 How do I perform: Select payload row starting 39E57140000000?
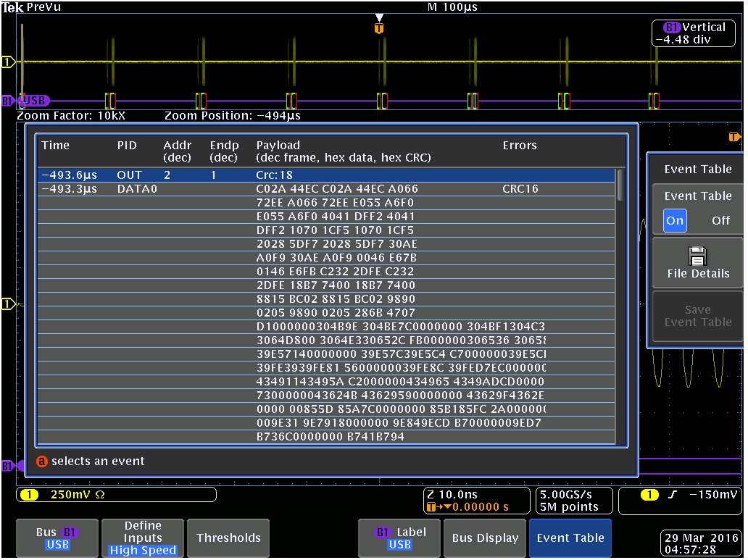click(x=326, y=354)
